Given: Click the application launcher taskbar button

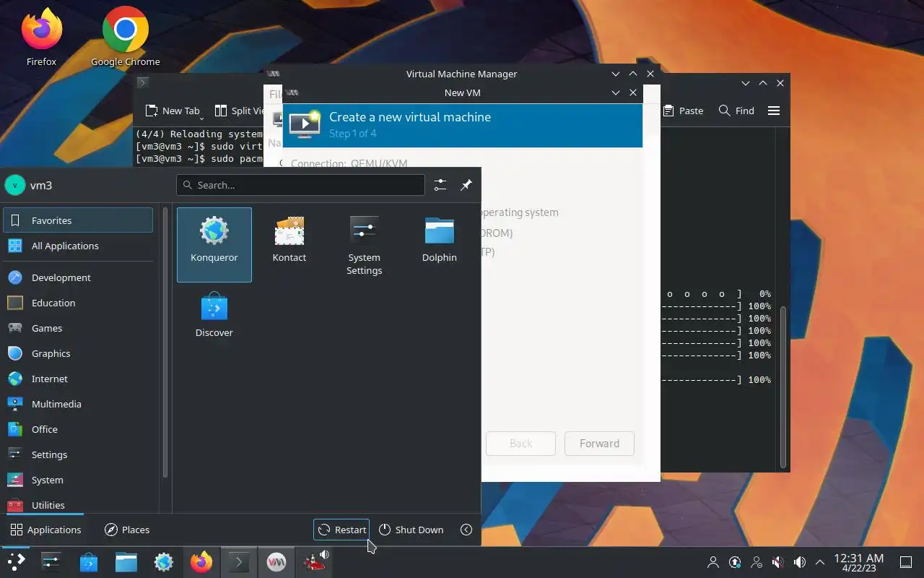Looking at the screenshot, I should coord(16,561).
